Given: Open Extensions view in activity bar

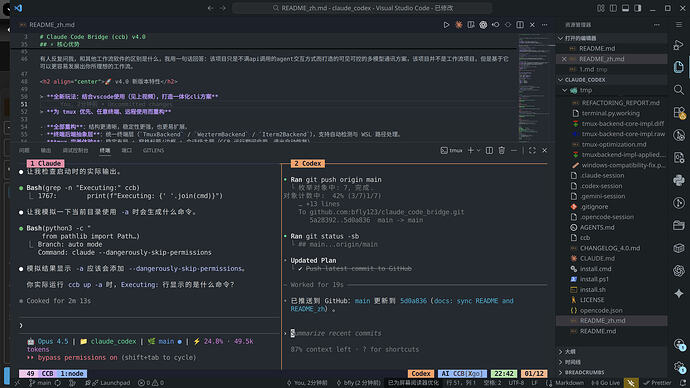Looking at the screenshot, I should tap(678, 113).
